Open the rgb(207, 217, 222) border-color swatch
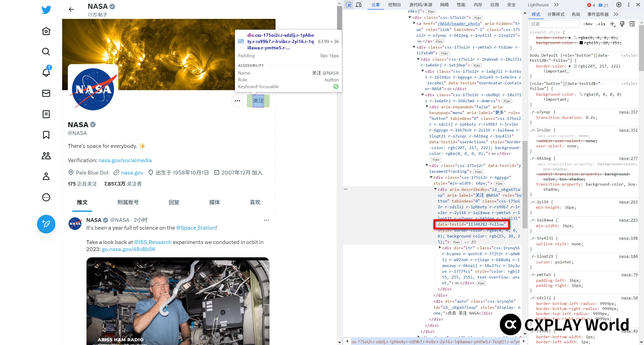The height and width of the screenshot is (345, 644). point(575,66)
